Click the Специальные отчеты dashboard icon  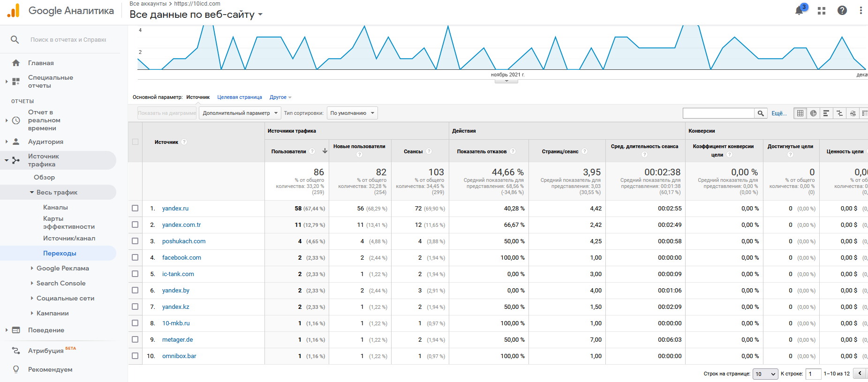click(16, 82)
